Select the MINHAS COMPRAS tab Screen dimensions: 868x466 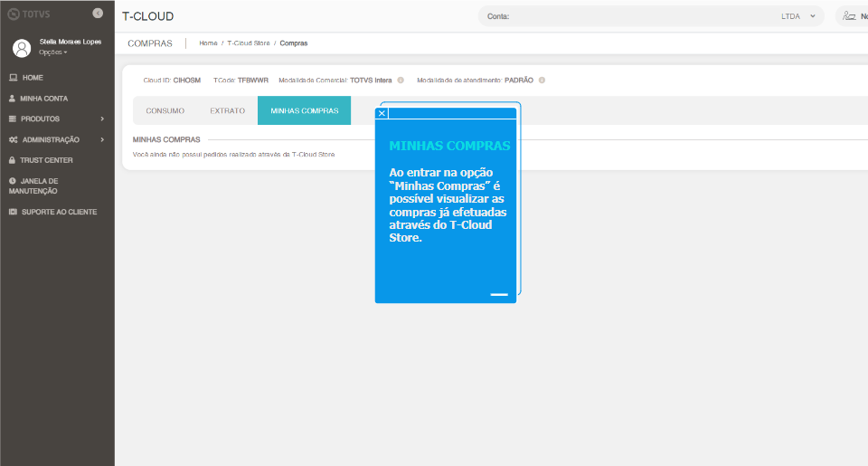tap(305, 110)
